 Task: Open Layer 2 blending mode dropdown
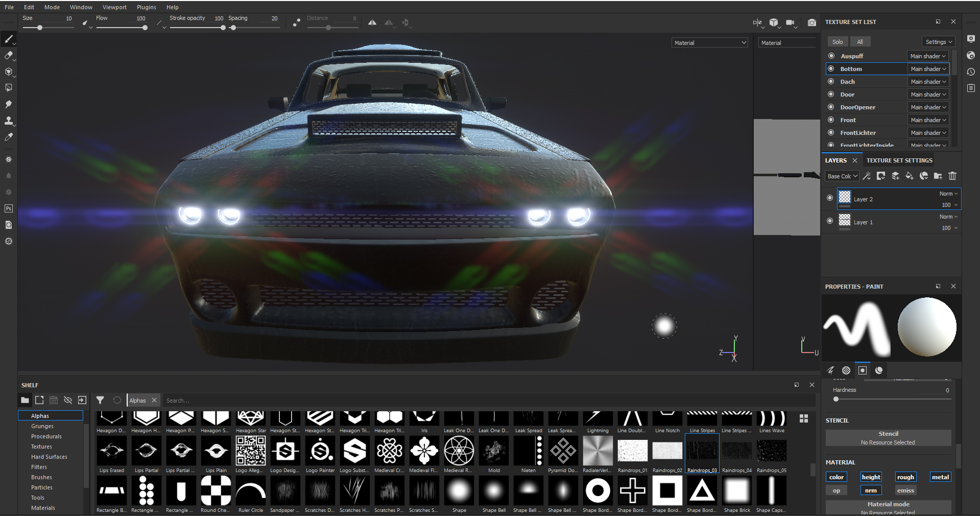point(948,194)
